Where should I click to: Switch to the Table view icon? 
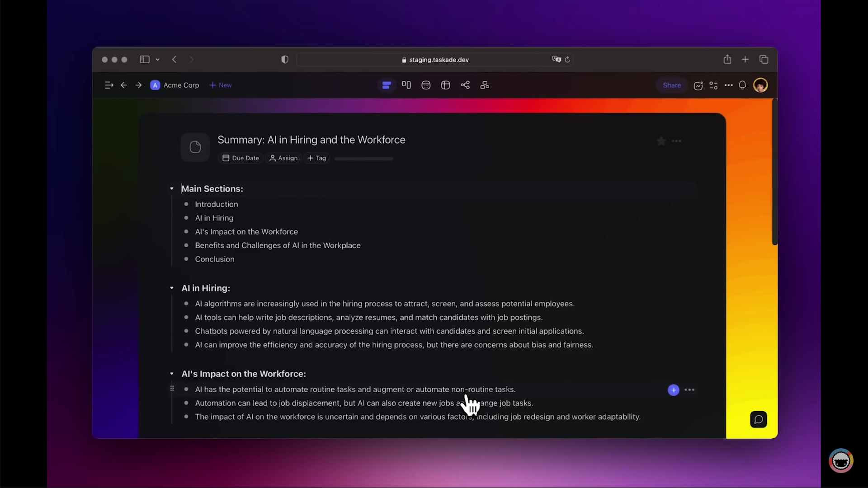tap(445, 85)
